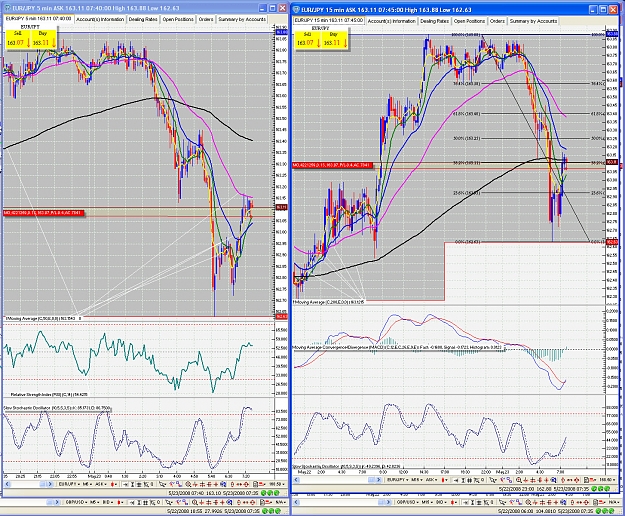Open Summary by Accounts tab in 15 min window
Viewport: 625px width, 516px height.
coord(533,21)
